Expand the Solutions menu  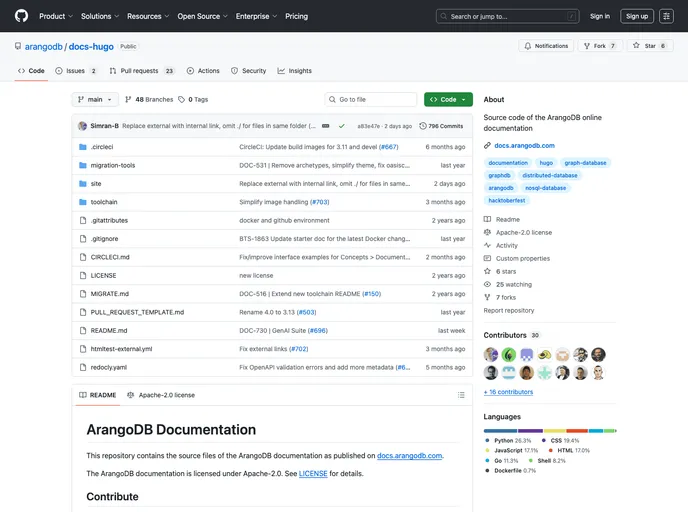[x=100, y=16]
